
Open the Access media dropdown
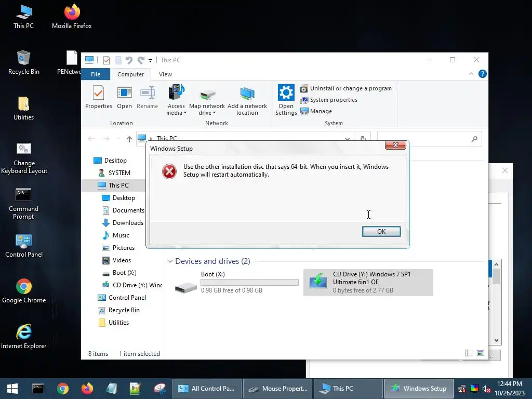click(x=176, y=100)
